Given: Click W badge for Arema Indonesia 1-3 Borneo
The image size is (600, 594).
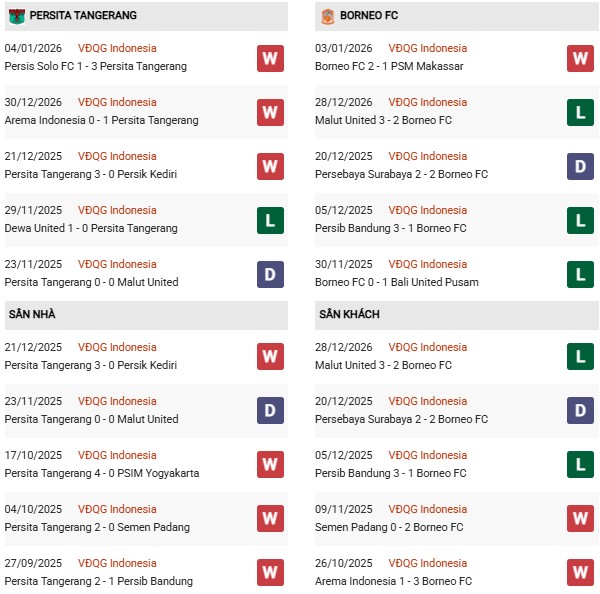Looking at the screenshot, I should click(x=580, y=573).
